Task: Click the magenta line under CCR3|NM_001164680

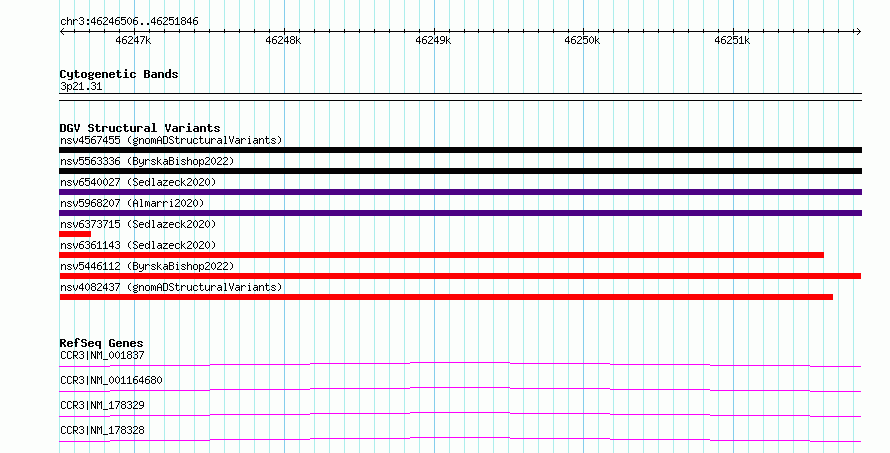Action: coord(460,389)
